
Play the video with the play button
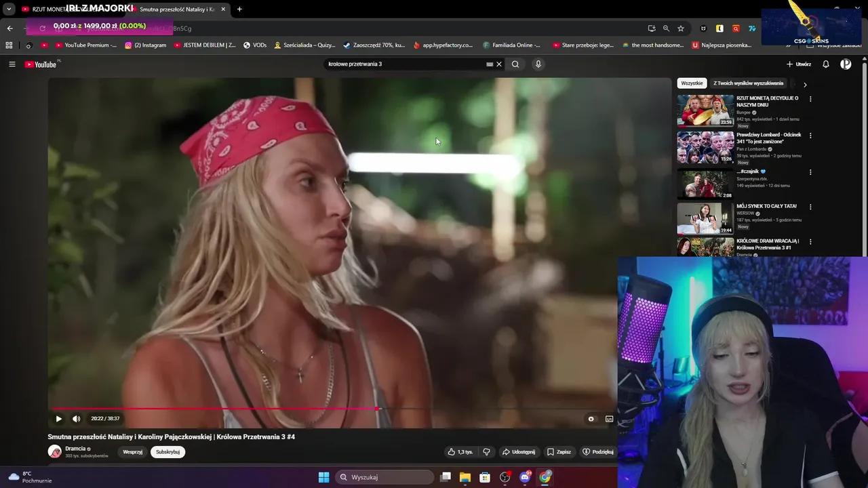[58, 419]
